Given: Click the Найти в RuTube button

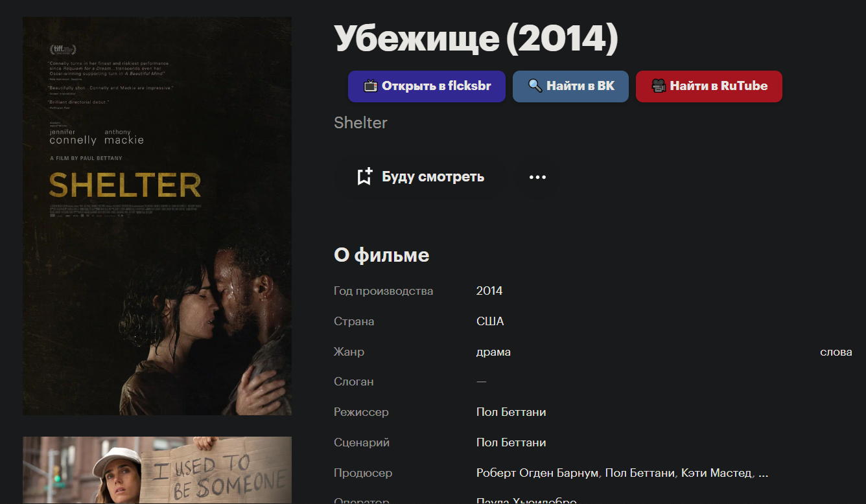Looking at the screenshot, I should (x=709, y=86).
